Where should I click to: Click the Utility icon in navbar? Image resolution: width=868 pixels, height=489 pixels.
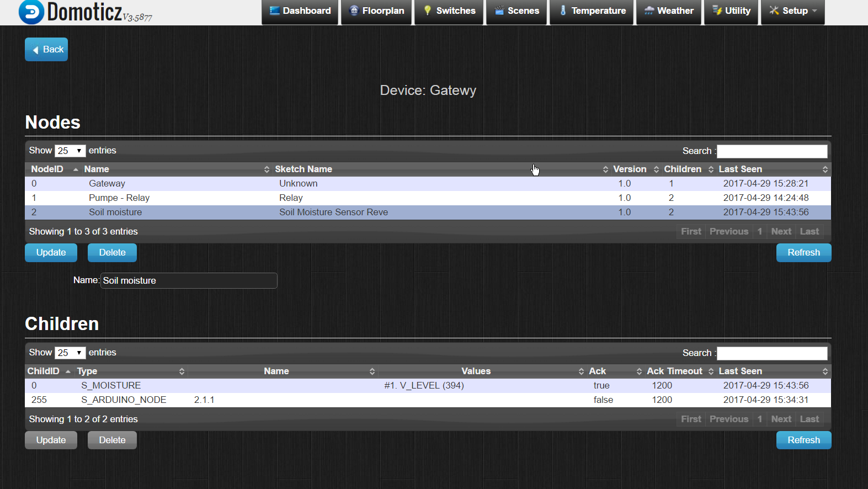[x=717, y=10]
